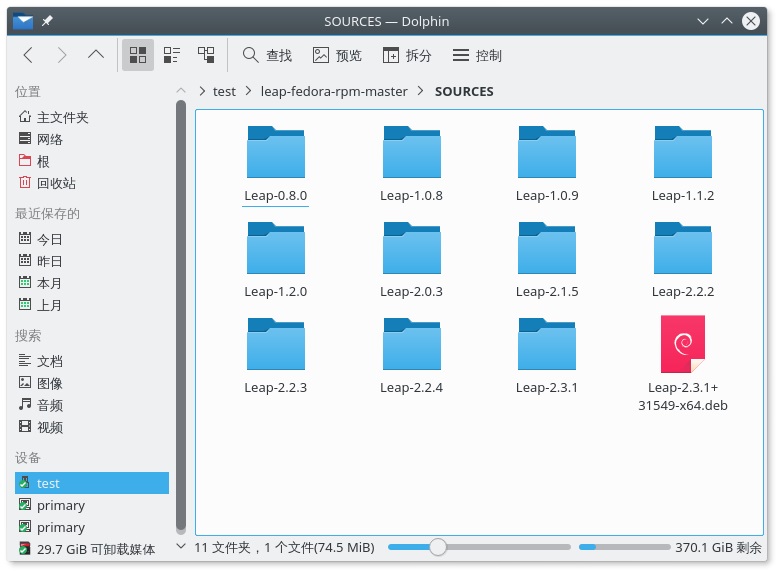Select the Leap-2.0.3 folder
Image resolution: width=780 pixels, height=574 pixels.
pos(411,260)
